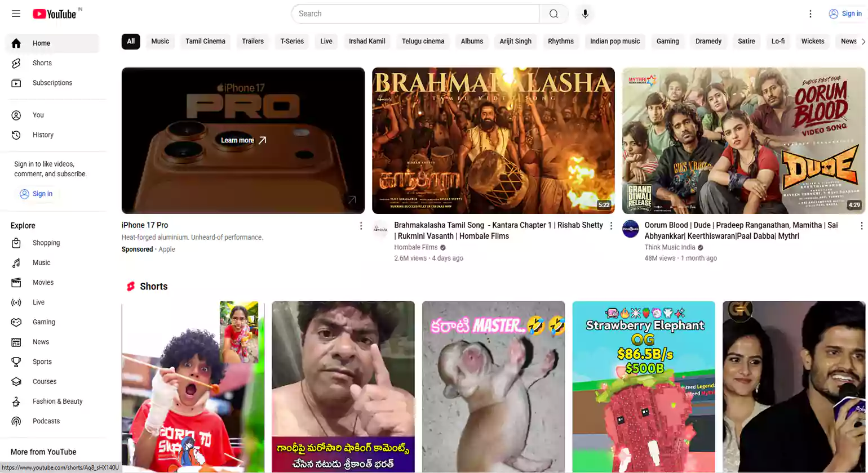Click into the Search text field
Viewport: 868px width, 473px height.
coord(415,14)
